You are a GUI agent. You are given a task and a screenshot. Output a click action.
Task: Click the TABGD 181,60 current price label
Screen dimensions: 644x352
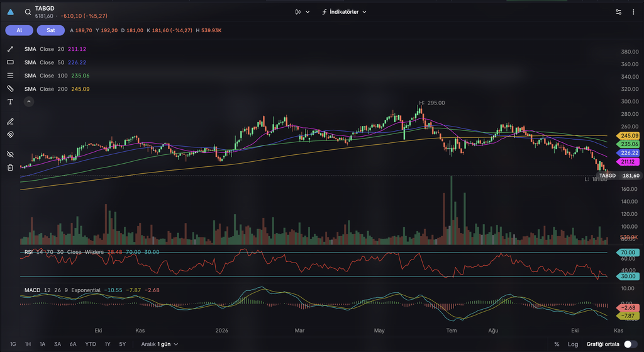pos(619,176)
